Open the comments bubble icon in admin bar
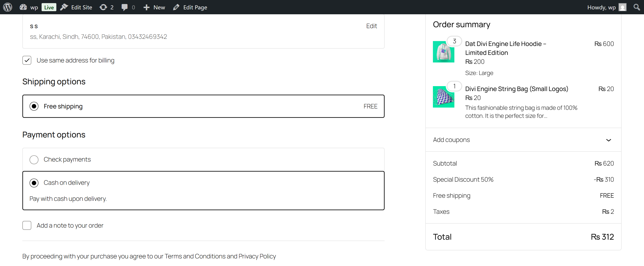The image size is (644, 266). pos(125,7)
